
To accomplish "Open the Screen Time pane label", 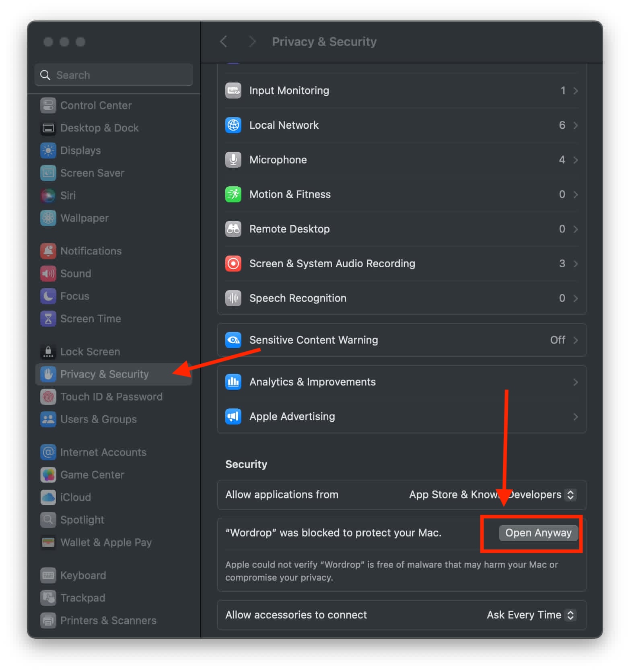I will 91,319.
